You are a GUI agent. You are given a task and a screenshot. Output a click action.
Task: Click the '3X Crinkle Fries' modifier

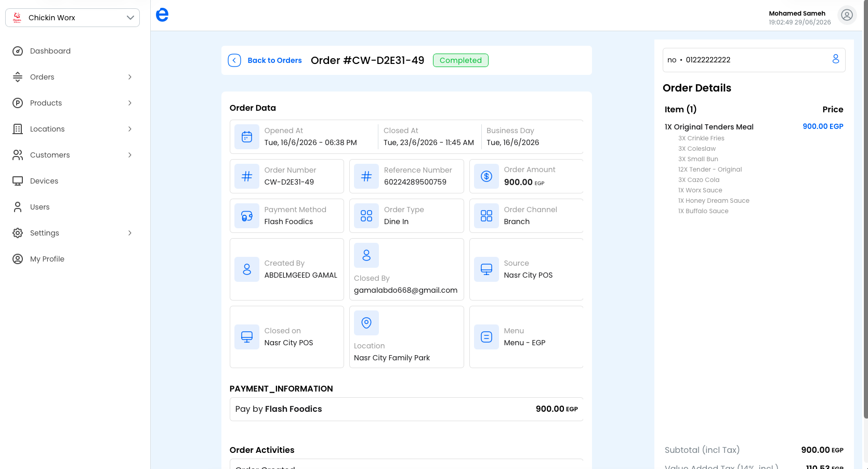(x=701, y=138)
